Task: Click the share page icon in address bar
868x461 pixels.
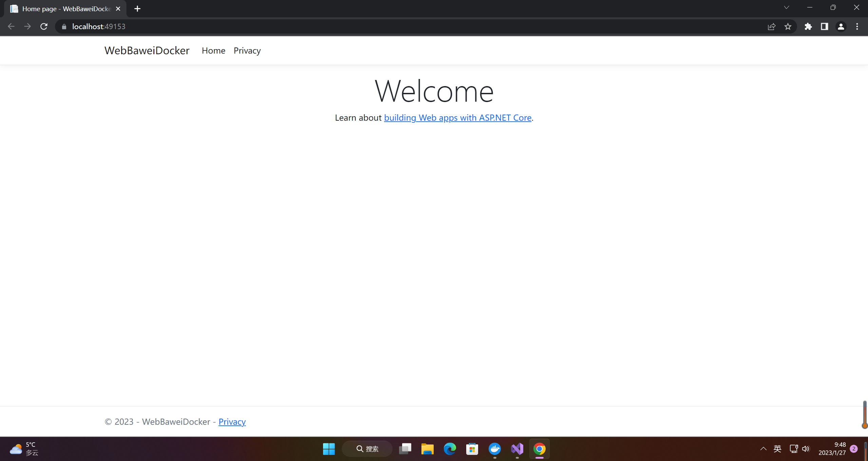Action: (771, 26)
